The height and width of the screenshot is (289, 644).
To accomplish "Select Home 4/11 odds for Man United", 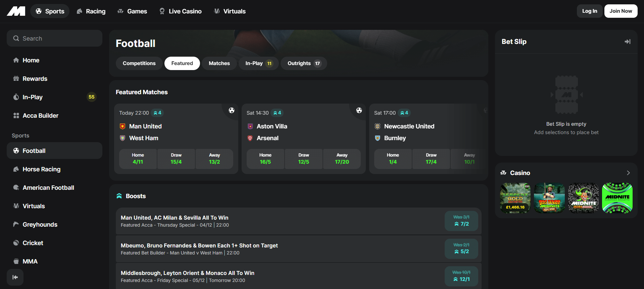I will coord(138,159).
